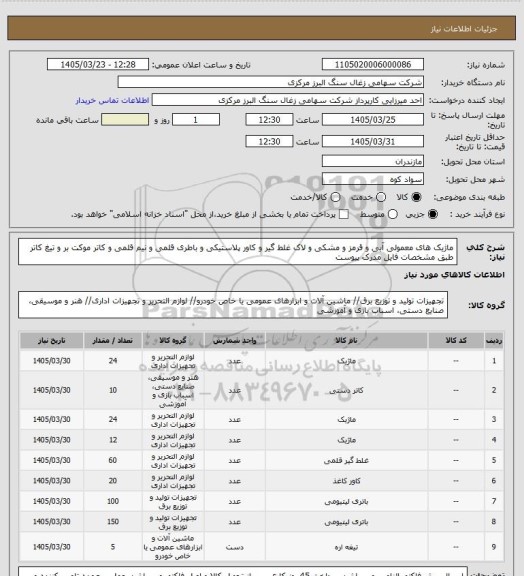Select the خدمت radio button
Image resolution: width=524 pixels, height=576 pixels.
click(381, 197)
